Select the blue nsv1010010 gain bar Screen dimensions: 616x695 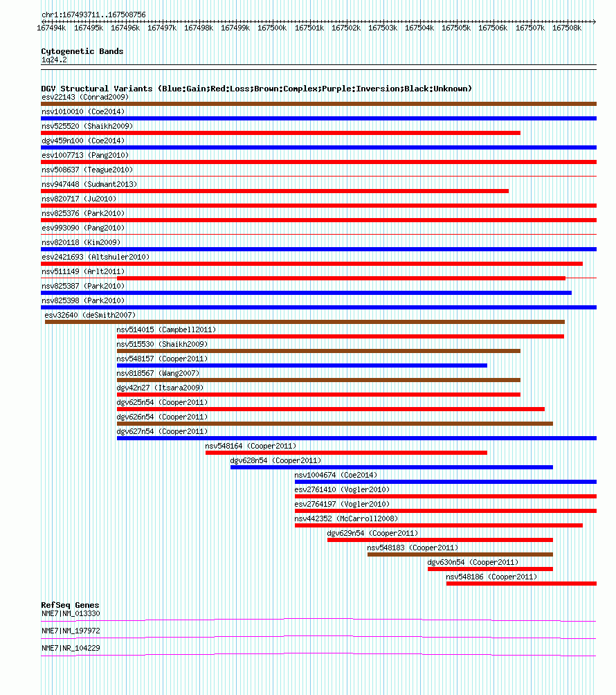pos(318,118)
